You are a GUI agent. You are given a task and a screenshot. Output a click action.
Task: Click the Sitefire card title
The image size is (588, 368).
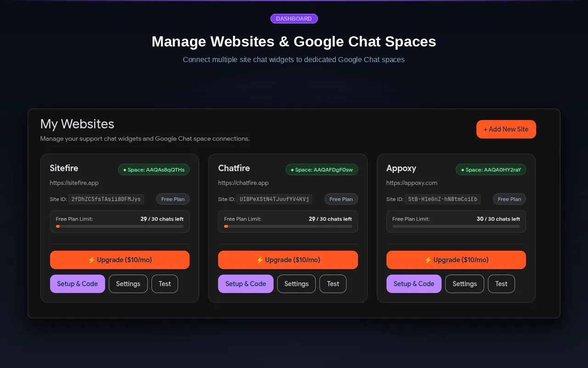pos(64,168)
